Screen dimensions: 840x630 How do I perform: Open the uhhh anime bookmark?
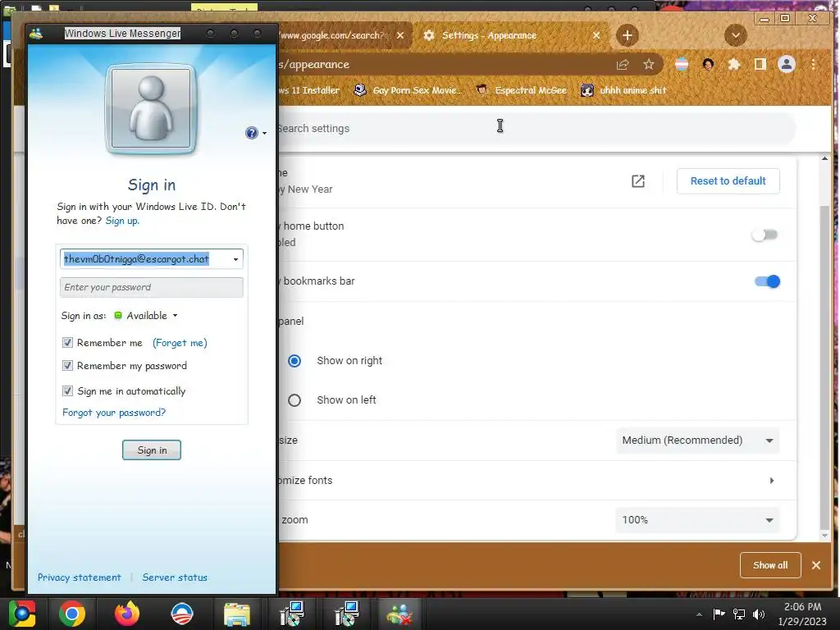[x=624, y=90]
